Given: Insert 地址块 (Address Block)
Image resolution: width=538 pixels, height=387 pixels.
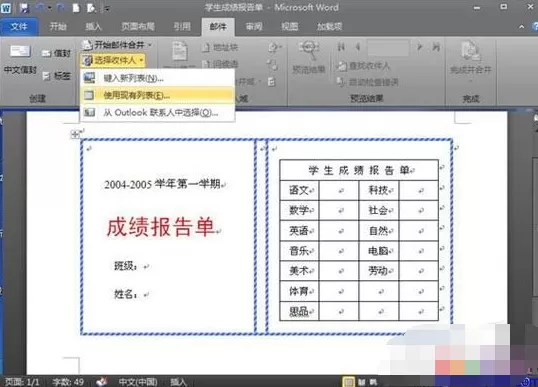Looking at the screenshot, I should point(220,47).
